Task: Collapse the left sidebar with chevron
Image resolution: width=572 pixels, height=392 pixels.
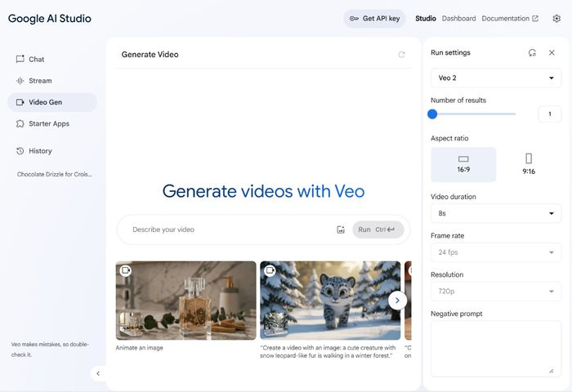Action: click(98, 373)
